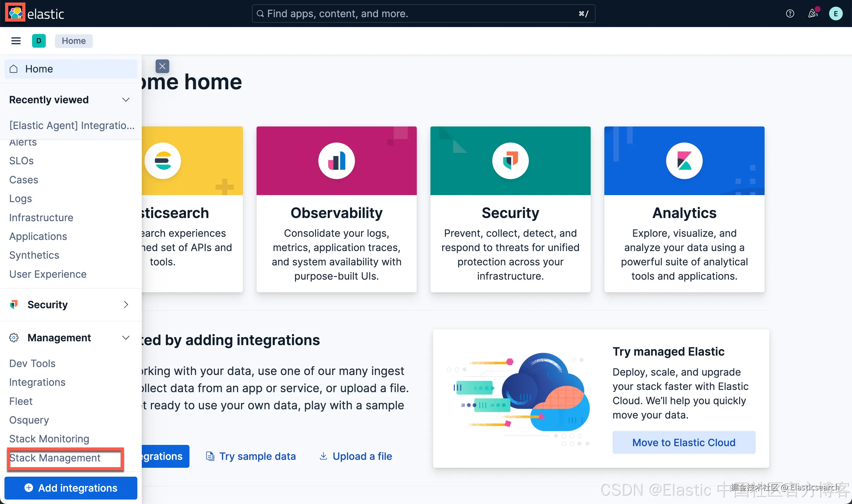The height and width of the screenshot is (504, 852).
Task: Collapse the Recently viewed section
Action: coord(126,99)
